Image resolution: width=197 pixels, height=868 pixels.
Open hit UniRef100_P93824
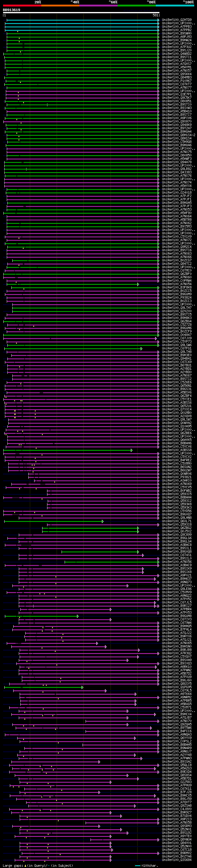pyautogui.click(x=177, y=298)
